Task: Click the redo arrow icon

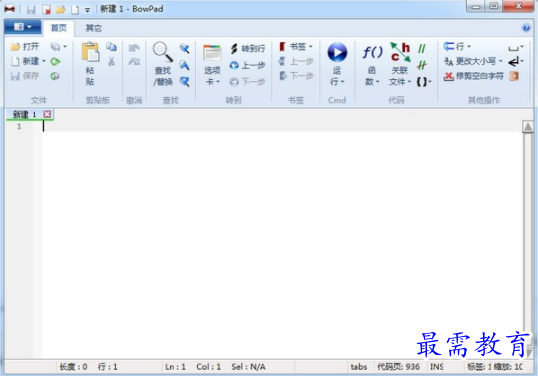Action: coord(134,62)
